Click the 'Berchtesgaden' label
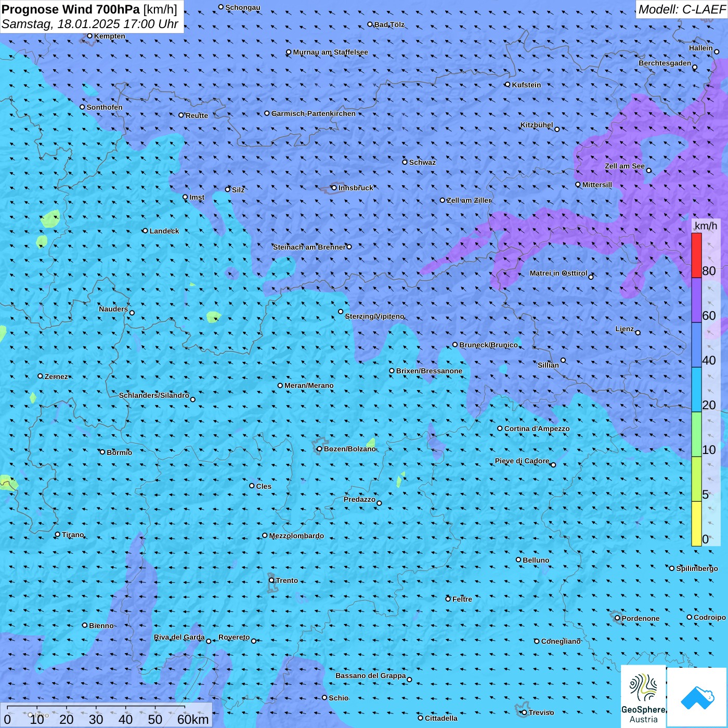This screenshot has width=728, height=728. [665, 63]
